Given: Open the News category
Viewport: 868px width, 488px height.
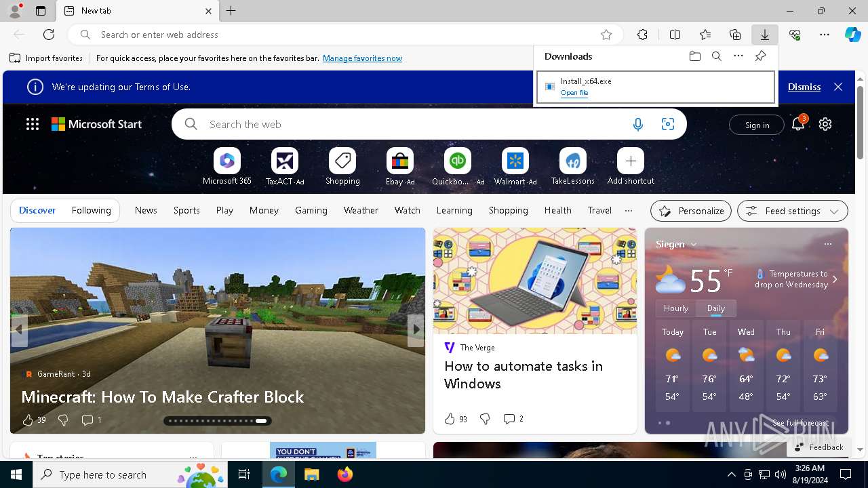Looking at the screenshot, I should click(x=146, y=210).
